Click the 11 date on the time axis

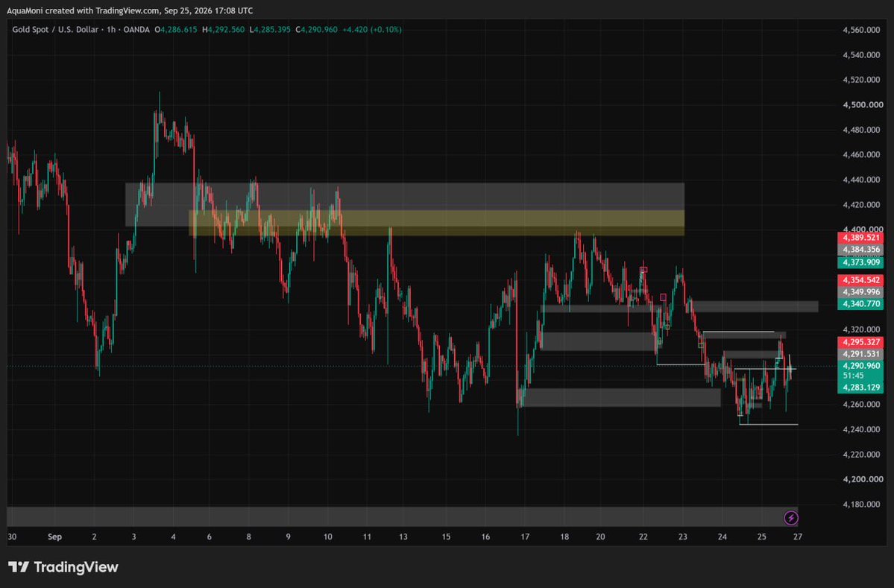click(367, 537)
